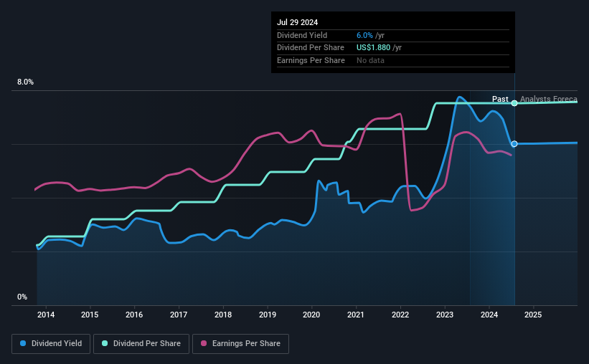
Task: Toggle the Earnings Per Share legend series
Action: pyautogui.click(x=240, y=344)
